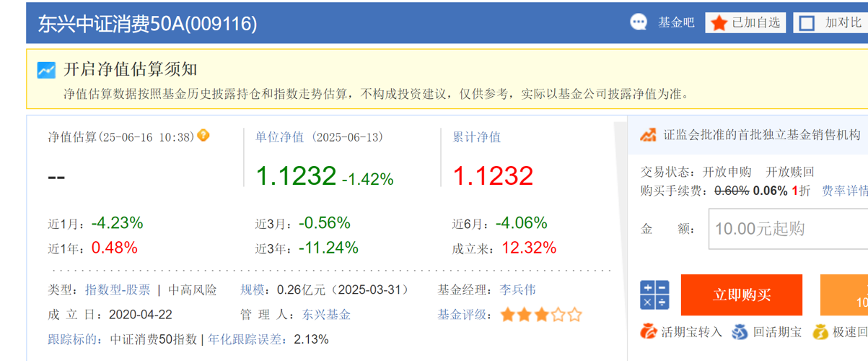Click the 近3年 return -11.24%
The width and height of the screenshot is (868, 361).
click(x=328, y=248)
